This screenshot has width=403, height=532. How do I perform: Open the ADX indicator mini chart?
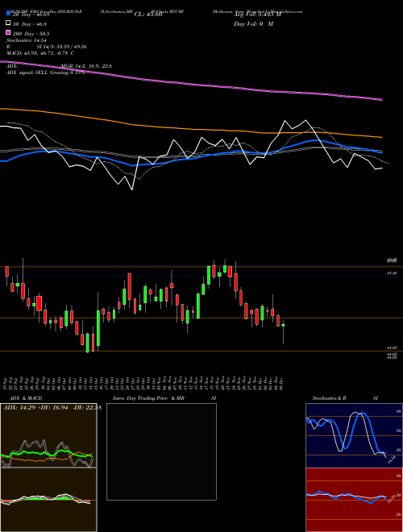[48, 435]
